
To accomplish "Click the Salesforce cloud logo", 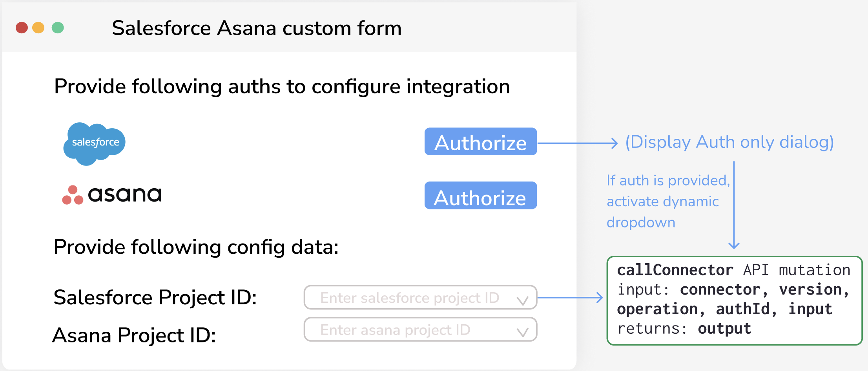I will tap(94, 143).
